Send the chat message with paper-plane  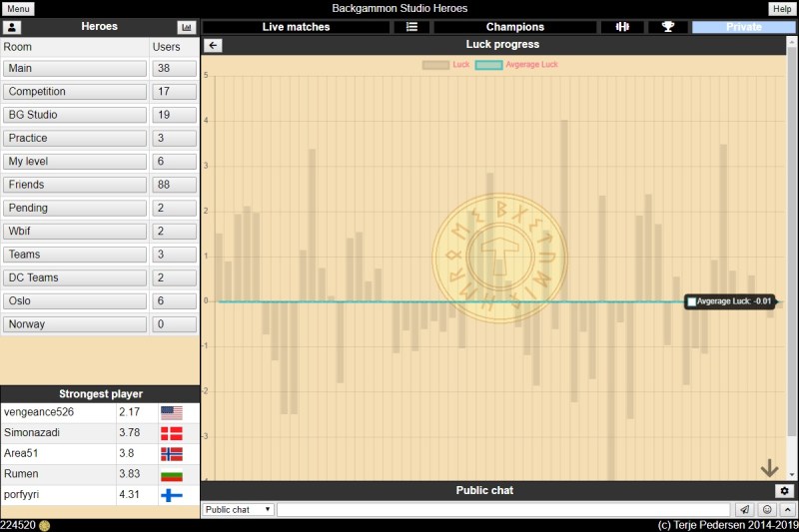point(744,509)
